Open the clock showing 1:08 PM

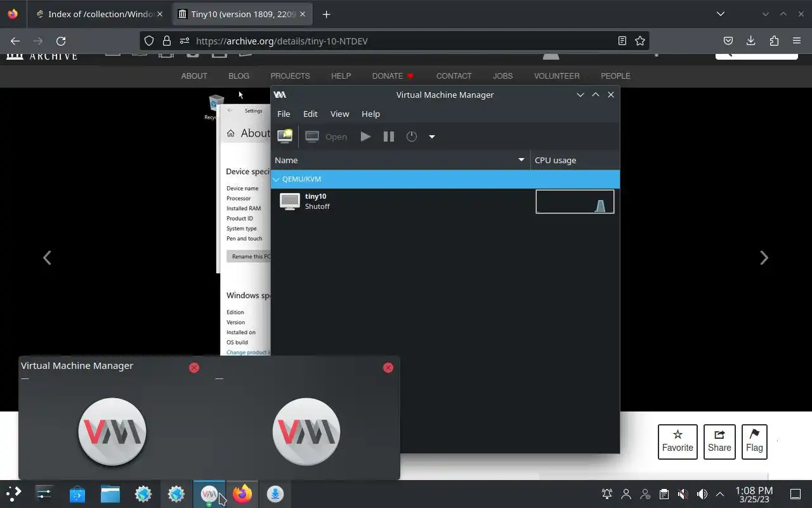pos(754,494)
